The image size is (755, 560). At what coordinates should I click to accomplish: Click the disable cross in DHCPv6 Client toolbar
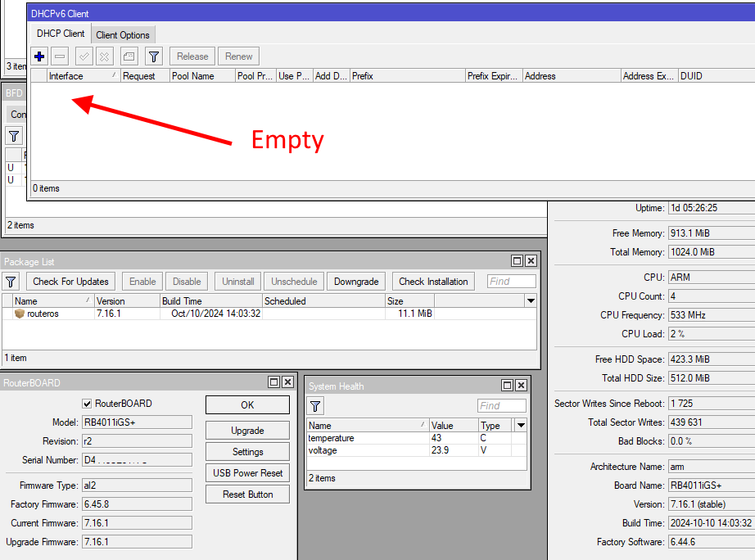pyautogui.click(x=104, y=56)
